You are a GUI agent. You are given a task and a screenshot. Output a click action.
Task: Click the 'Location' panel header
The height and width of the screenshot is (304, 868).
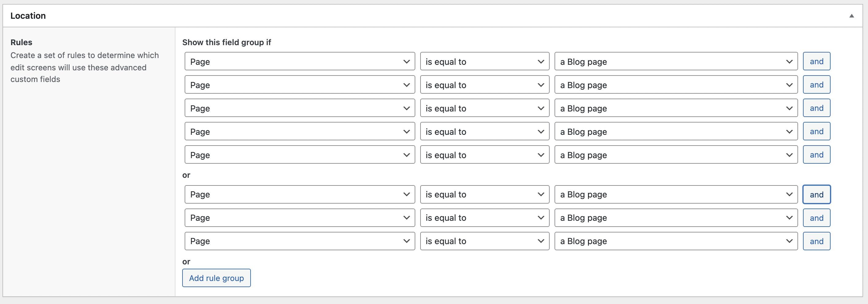pyautogui.click(x=28, y=16)
